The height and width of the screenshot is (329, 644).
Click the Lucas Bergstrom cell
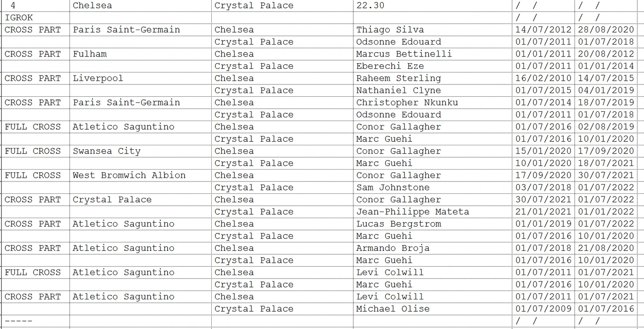coord(432,224)
